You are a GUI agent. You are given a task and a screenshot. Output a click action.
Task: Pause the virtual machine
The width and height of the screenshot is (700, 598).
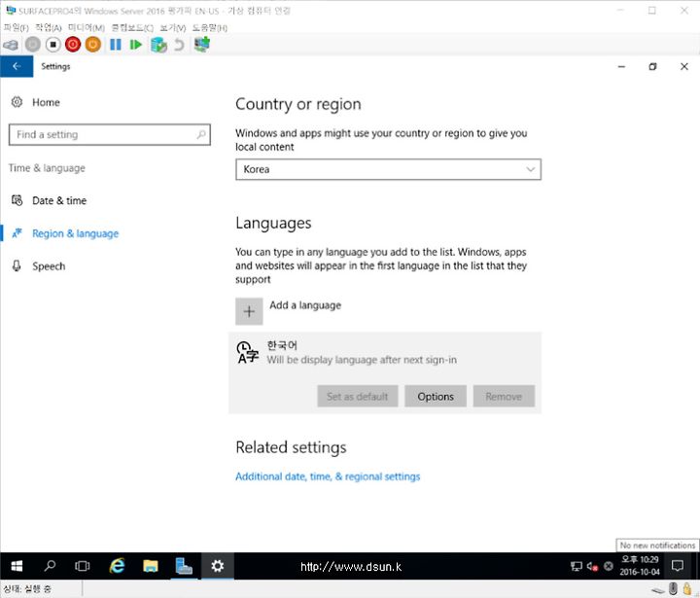point(115,45)
